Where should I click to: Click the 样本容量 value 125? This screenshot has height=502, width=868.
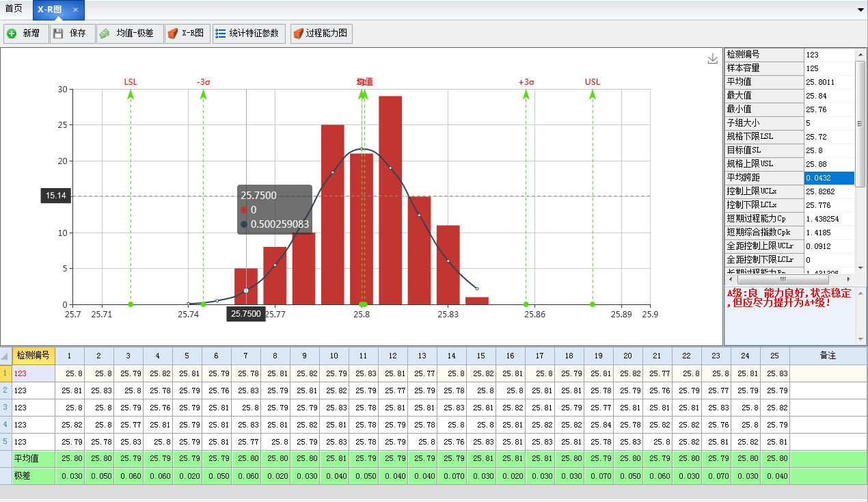click(x=829, y=68)
